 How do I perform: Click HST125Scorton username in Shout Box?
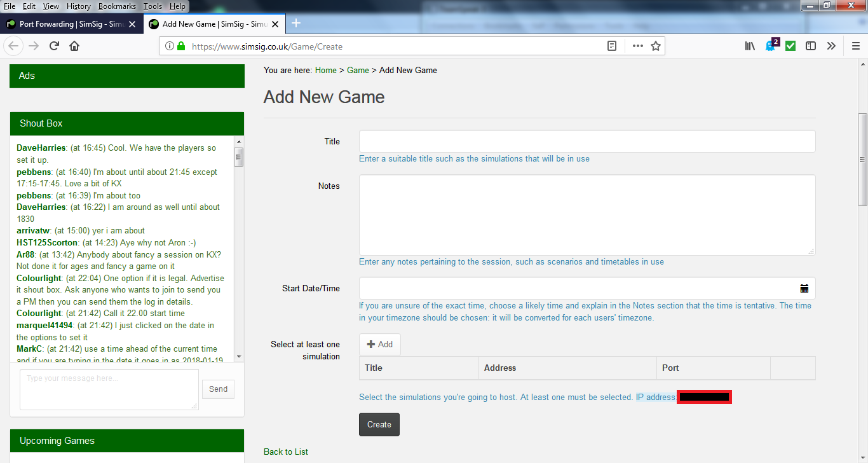pyautogui.click(x=47, y=242)
